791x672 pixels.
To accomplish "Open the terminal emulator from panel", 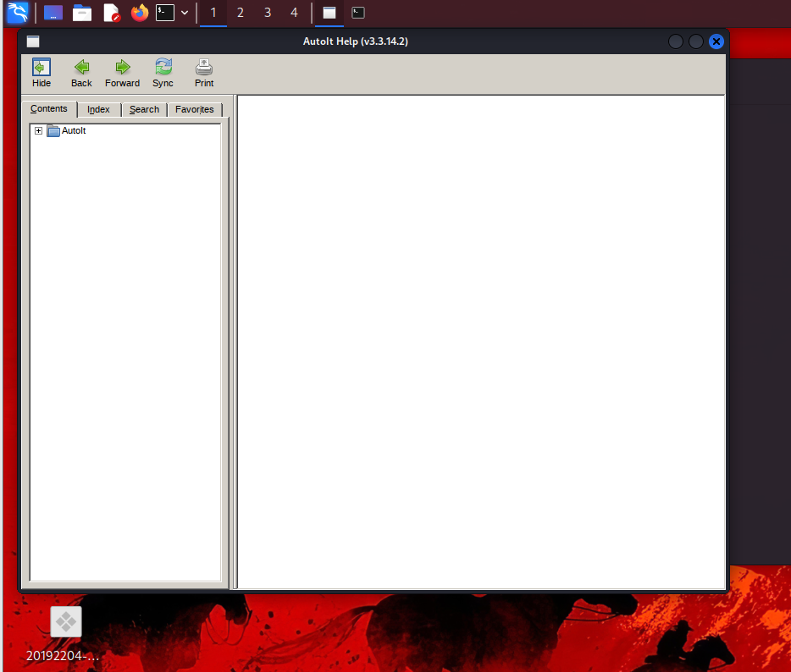I will (x=165, y=13).
